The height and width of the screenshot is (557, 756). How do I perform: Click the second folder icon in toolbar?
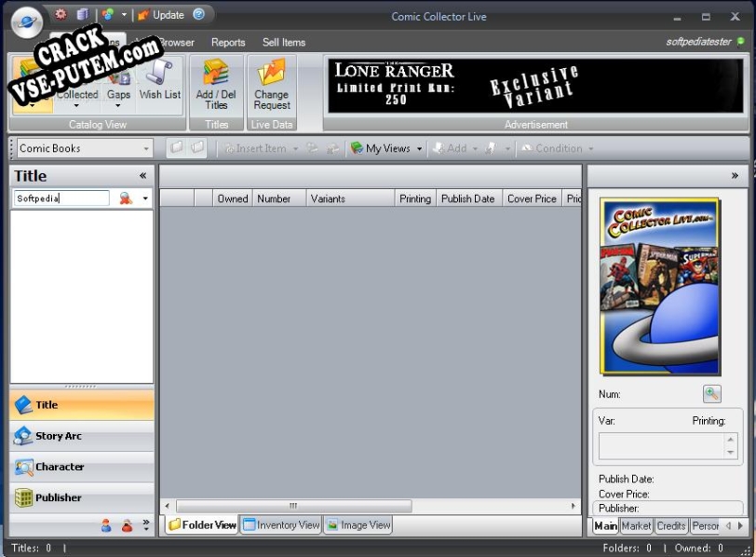pyautogui.click(x=196, y=147)
